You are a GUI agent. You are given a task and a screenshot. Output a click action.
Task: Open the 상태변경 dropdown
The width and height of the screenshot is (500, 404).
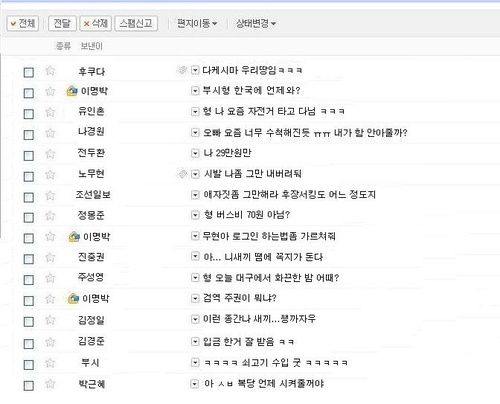[256, 23]
